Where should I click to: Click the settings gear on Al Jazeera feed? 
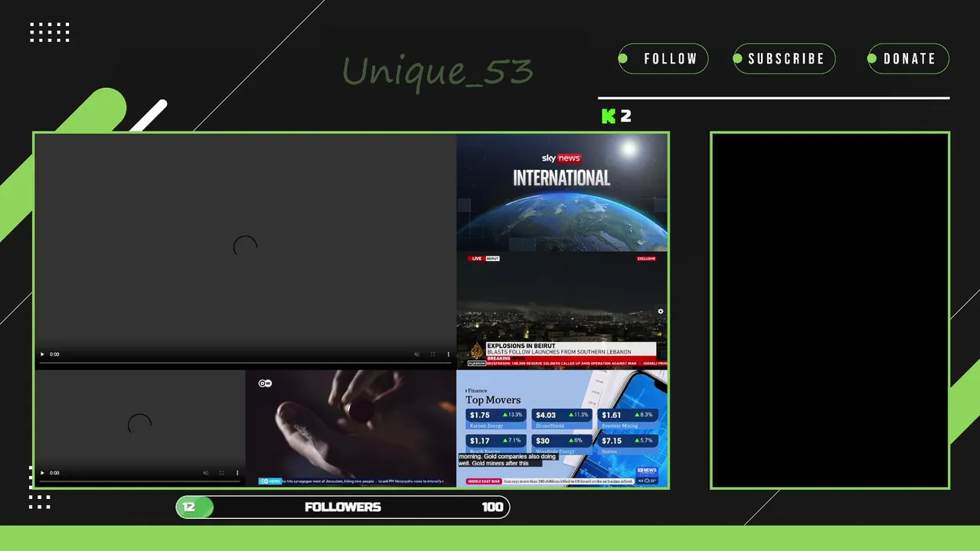661,311
